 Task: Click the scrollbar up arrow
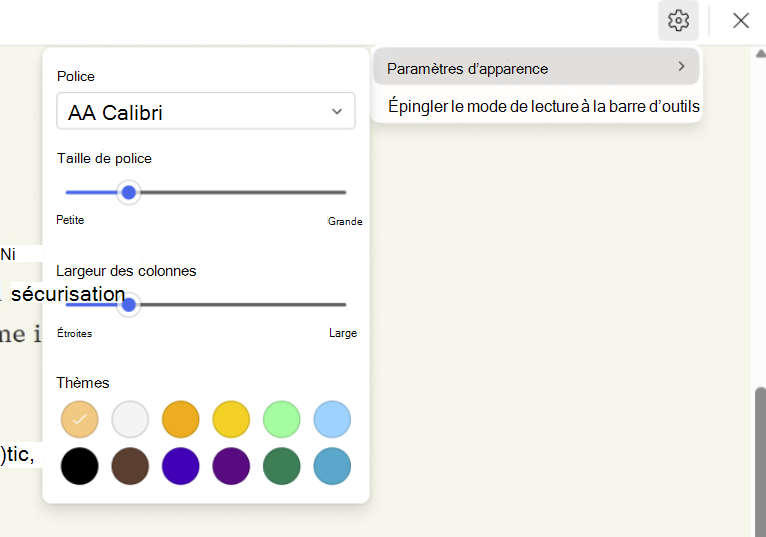point(761,53)
